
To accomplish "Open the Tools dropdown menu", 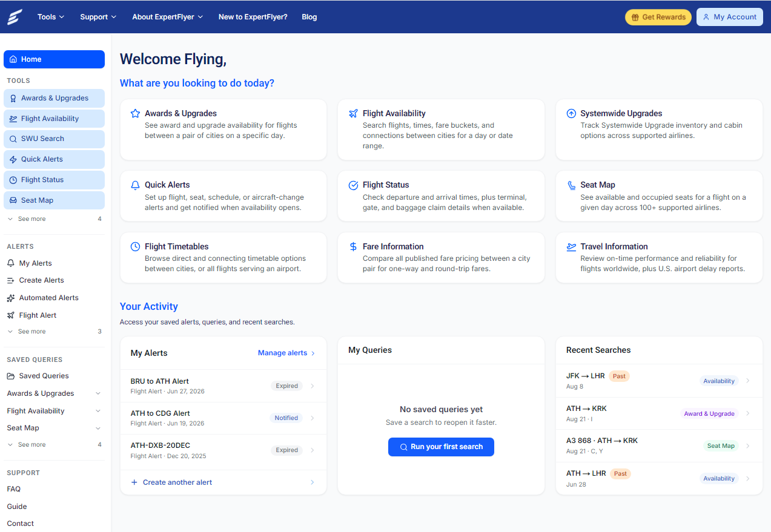I will pos(51,17).
